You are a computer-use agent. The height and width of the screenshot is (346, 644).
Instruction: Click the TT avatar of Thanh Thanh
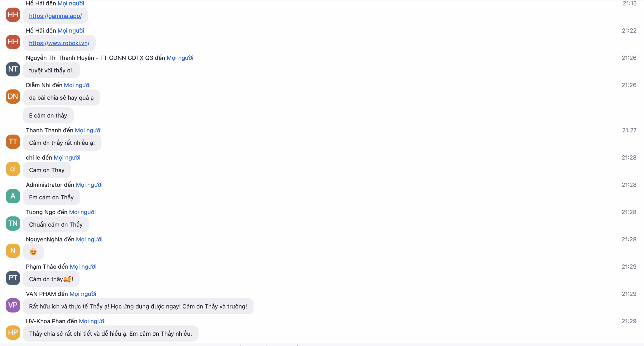pos(13,142)
